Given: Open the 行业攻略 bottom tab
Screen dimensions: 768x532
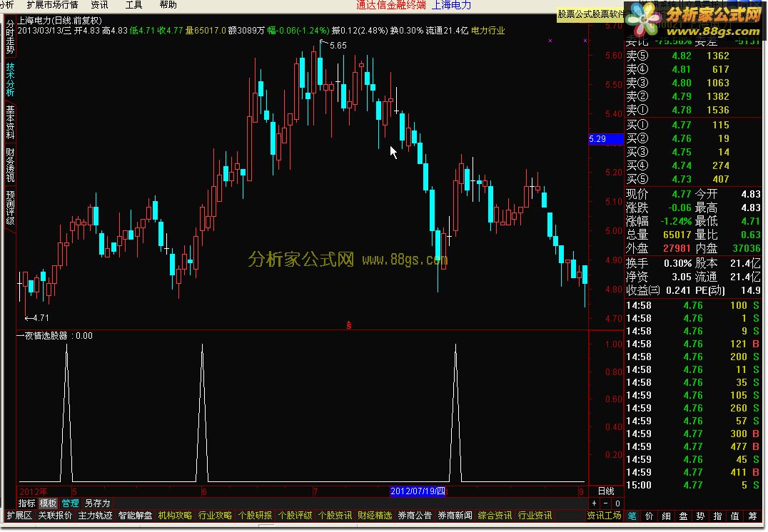Looking at the screenshot, I should pos(215,516).
